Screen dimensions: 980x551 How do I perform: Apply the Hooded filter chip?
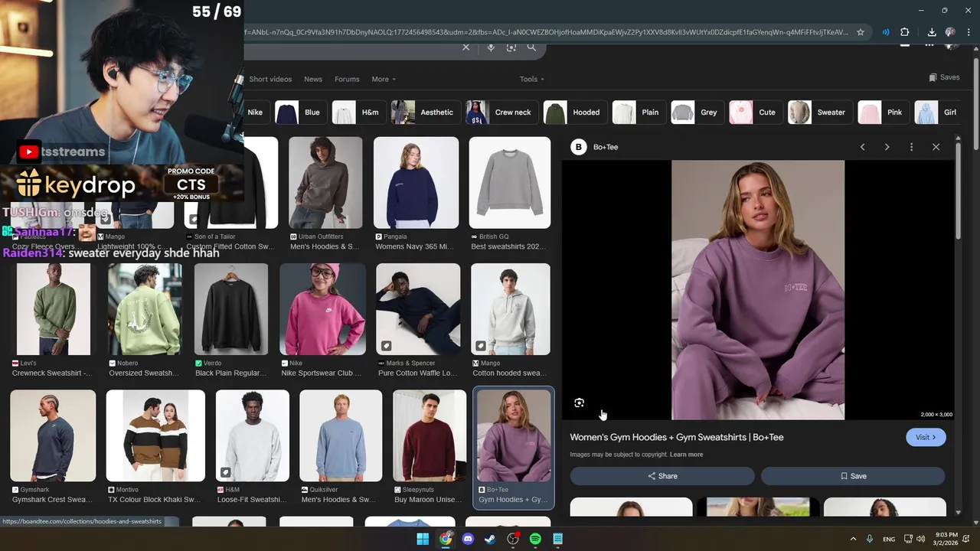tap(574, 112)
